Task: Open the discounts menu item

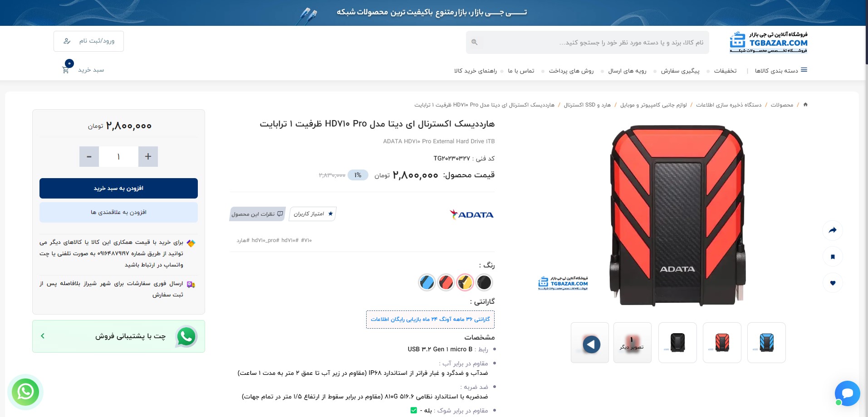Action: pyautogui.click(x=725, y=71)
